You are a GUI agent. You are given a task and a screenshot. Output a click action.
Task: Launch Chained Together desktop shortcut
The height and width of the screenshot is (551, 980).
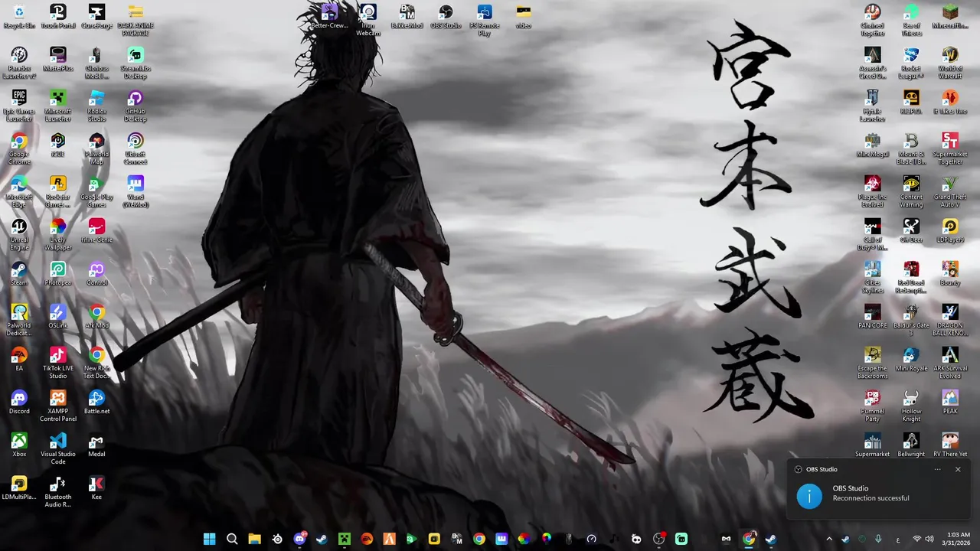click(x=872, y=21)
